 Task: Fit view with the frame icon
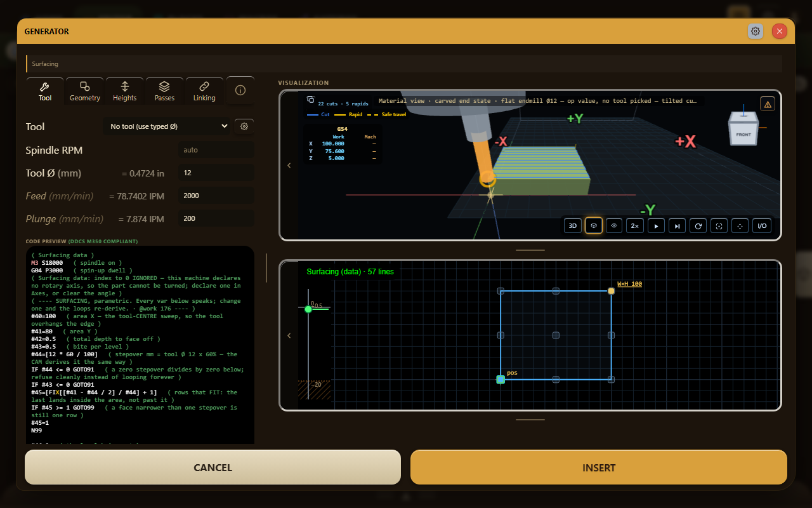point(719,225)
